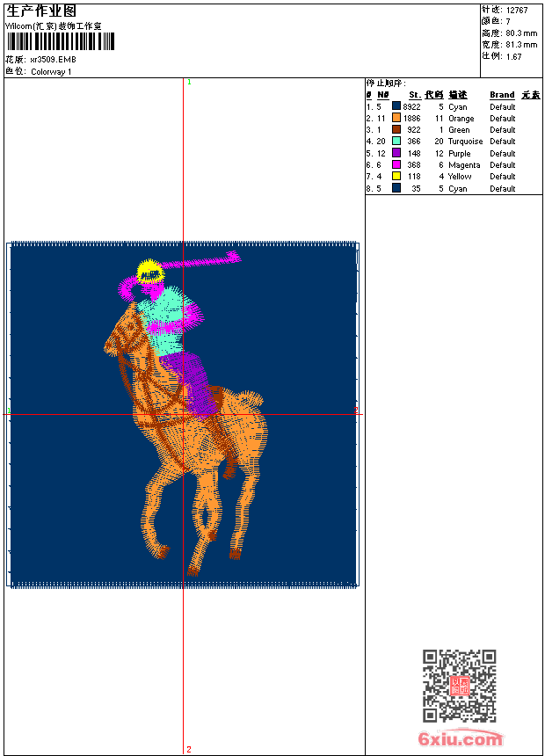This screenshot has width=545, height=756.
Task: Click the polo horse embroidery preview
Action: 183,415
